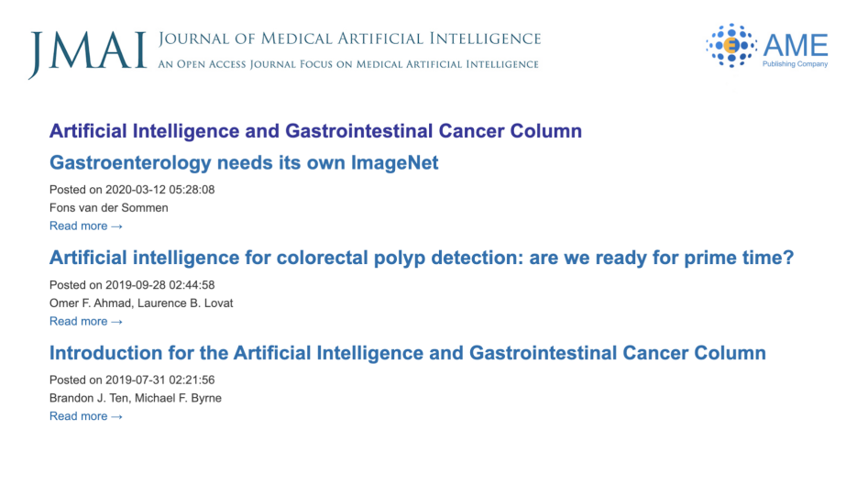Click the posted date 2020-03-12 05:28:08
The image size is (868, 485).
[160, 190]
